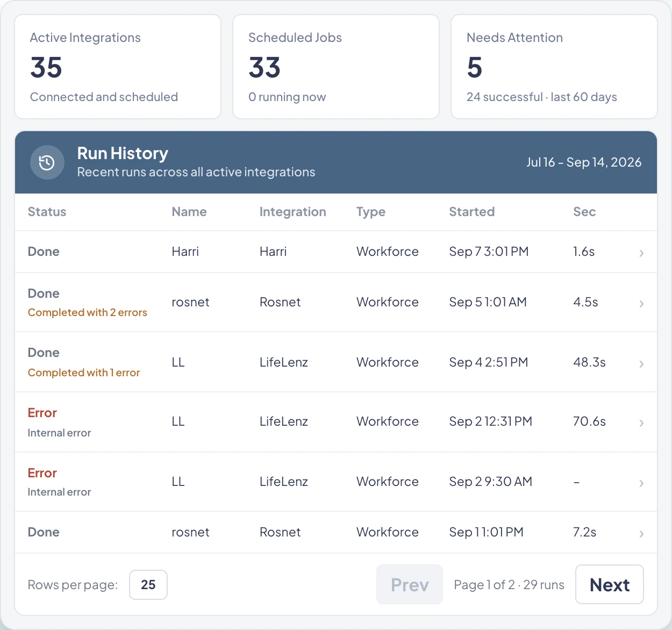
Task: Click the Sep 7 3:01 PM start time
Action: pyautogui.click(x=489, y=252)
